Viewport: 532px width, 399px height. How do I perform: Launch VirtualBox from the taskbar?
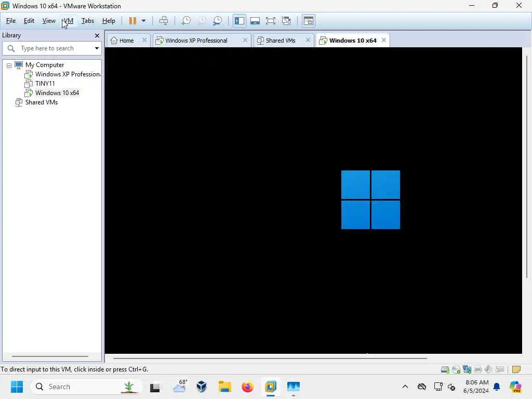click(202, 387)
